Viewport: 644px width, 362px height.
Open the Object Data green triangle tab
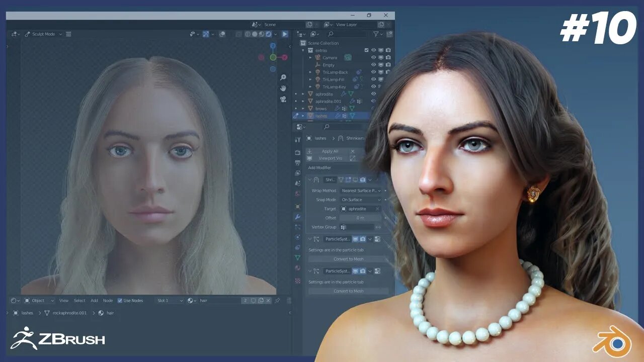[x=298, y=257]
